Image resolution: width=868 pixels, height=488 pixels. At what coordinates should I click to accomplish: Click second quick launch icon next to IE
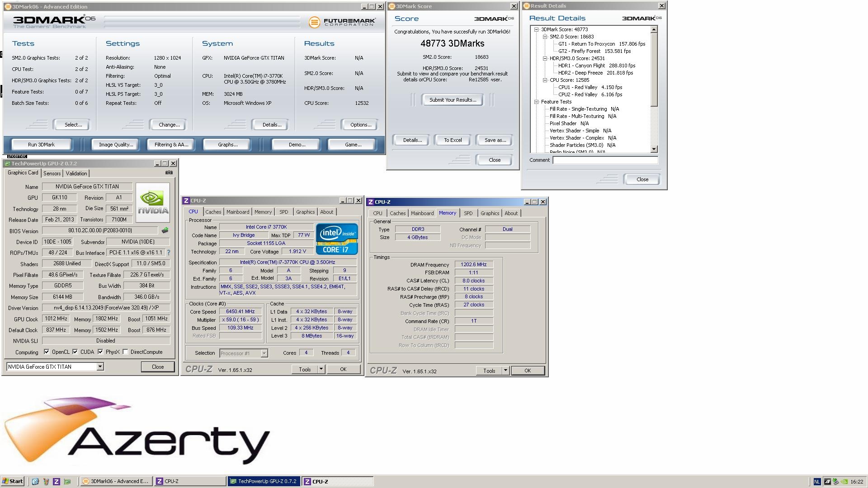click(46, 481)
